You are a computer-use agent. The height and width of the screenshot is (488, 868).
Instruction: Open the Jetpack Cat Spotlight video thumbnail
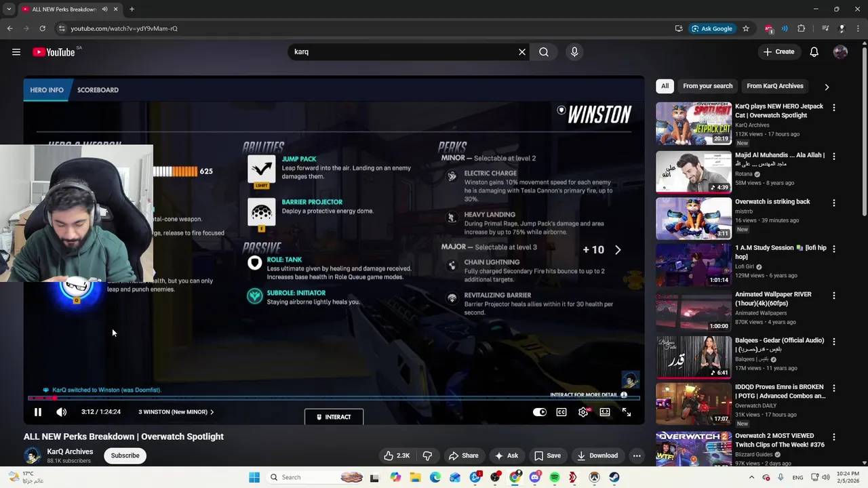(694, 123)
